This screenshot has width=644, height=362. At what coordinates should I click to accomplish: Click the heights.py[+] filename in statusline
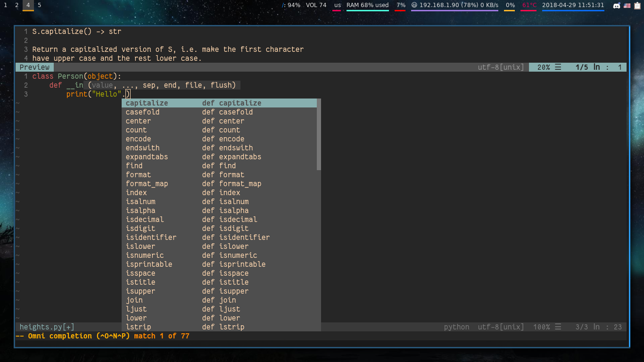pyautogui.click(x=47, y=327)
